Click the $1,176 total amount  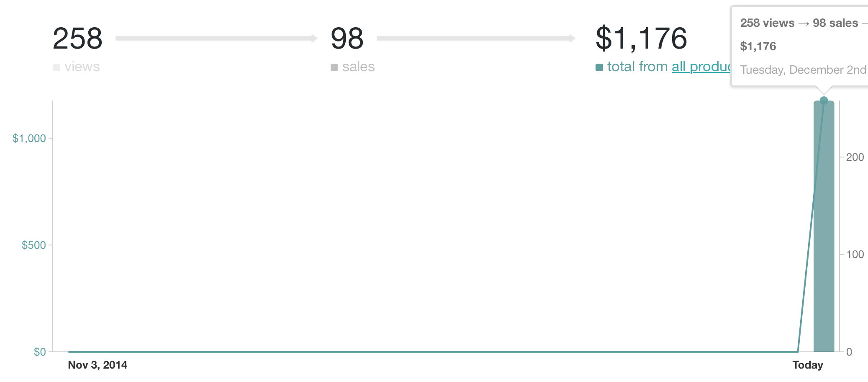click(641, 39)
